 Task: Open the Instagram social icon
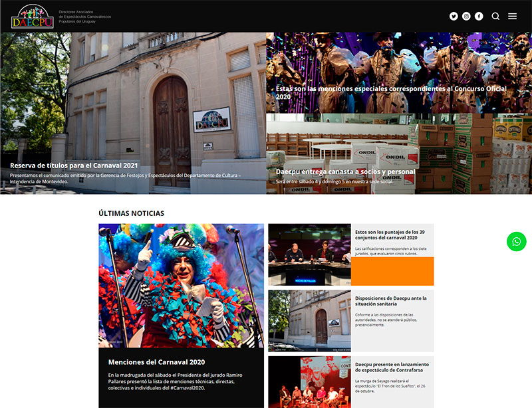coord(466,16)
